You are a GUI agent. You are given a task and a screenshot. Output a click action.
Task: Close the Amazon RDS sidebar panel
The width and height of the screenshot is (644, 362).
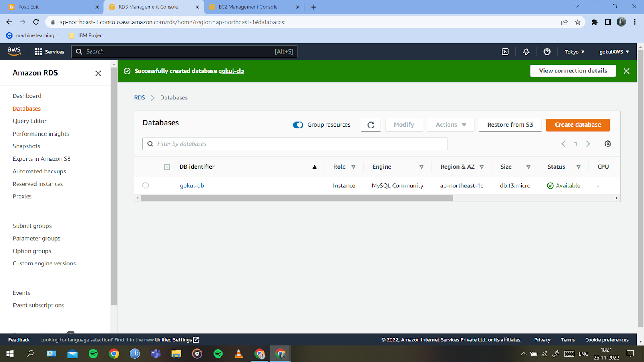(x=98, y=73)
